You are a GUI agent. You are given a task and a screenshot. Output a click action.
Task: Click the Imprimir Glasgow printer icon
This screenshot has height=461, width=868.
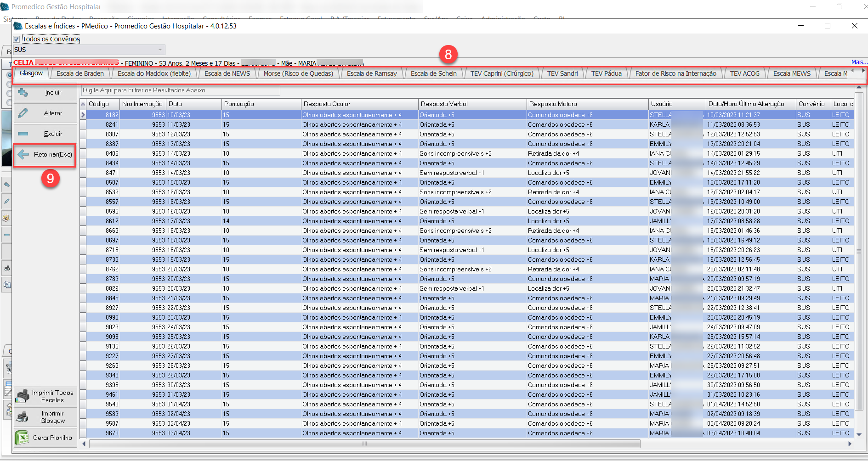click(x=22, y=417)
